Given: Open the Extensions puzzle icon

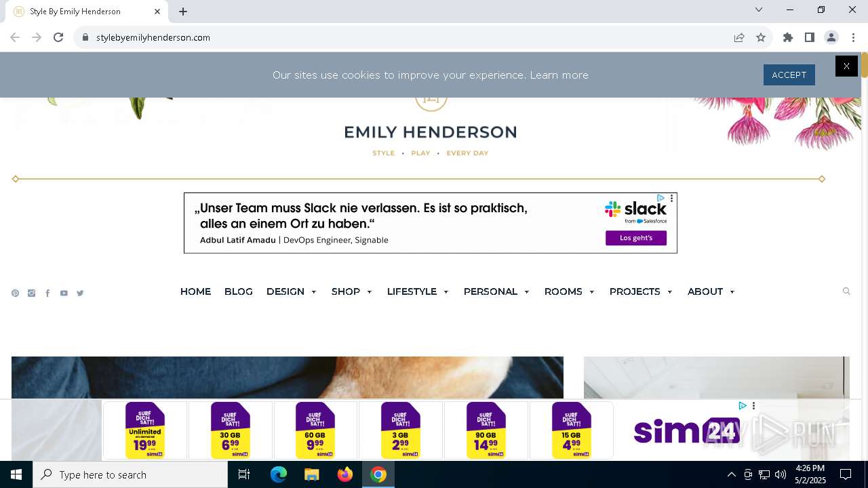Looking at the screenshot, I should click(788, 37).
